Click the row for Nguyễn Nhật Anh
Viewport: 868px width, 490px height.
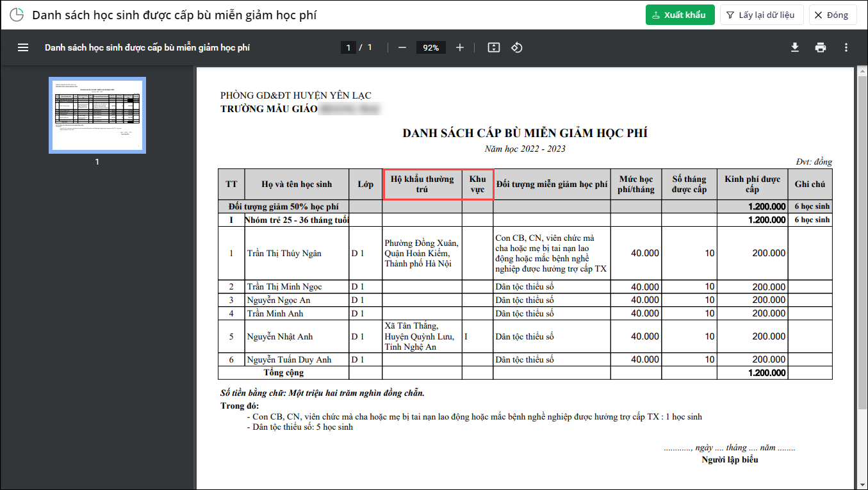pyautogui.click(x=525, y=336)
